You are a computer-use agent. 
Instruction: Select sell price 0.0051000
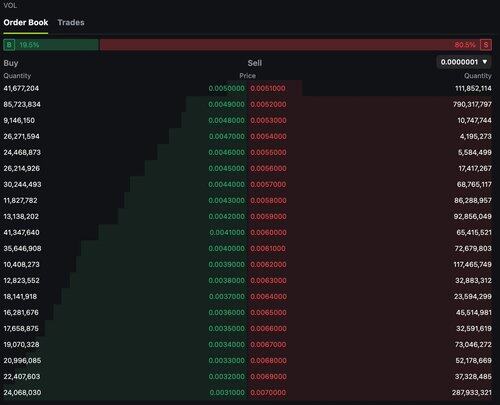268,88
